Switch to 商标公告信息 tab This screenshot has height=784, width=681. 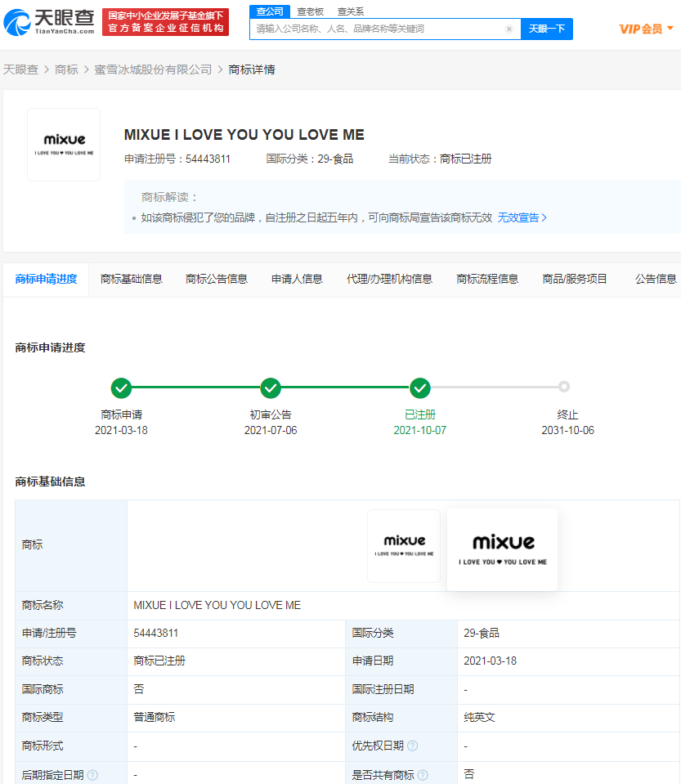click(x=217, y=279)
